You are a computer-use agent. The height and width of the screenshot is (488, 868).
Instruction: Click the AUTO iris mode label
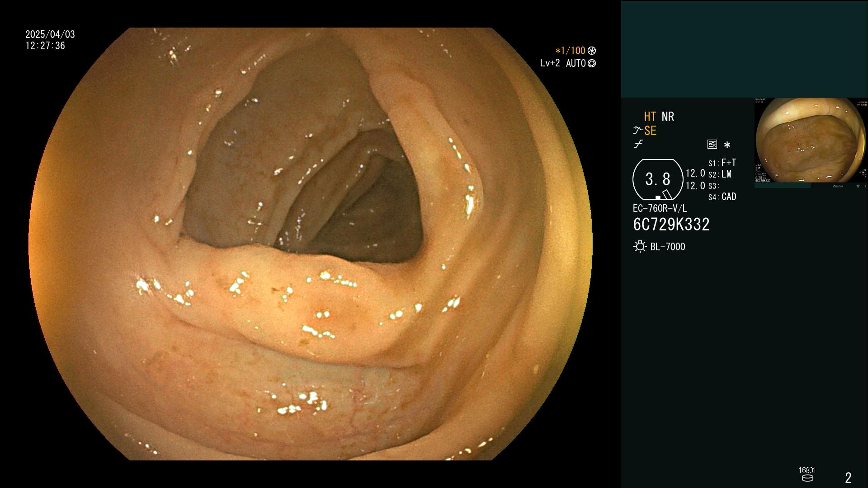[x=576, y=64]
